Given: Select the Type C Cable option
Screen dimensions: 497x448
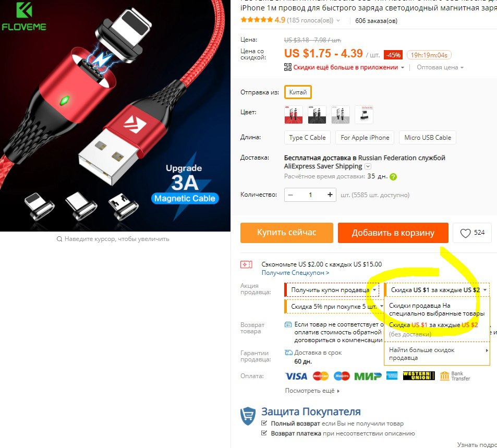Looking at the screenshot, I should click(x=307, y=138).
